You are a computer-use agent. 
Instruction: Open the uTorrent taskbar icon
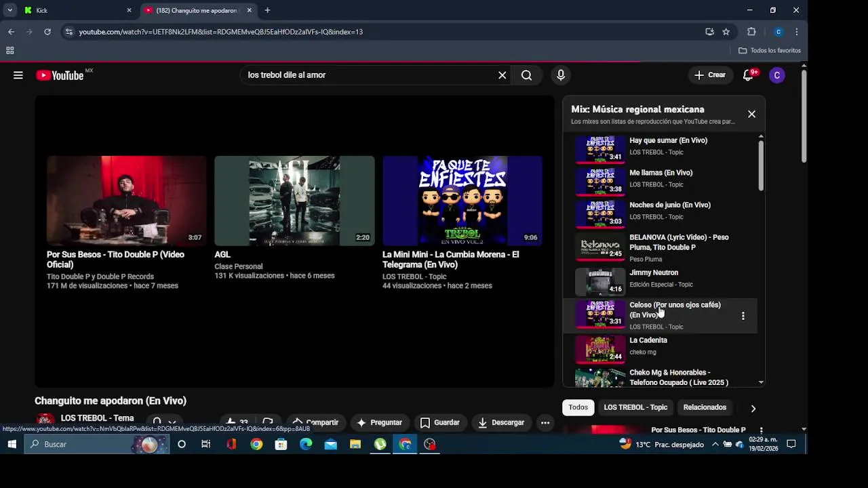click(380, 445)
